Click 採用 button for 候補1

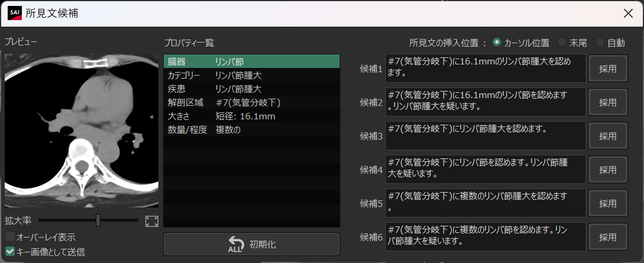[x=607, y=69]
